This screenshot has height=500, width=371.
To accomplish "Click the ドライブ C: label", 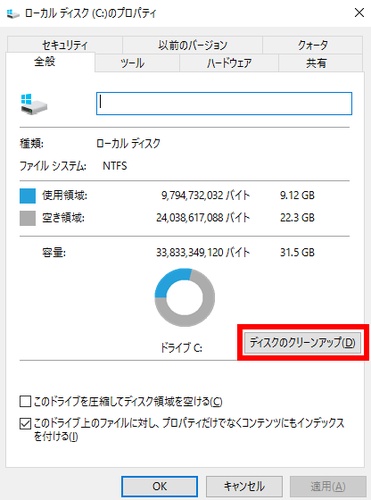I will point(181,348).
